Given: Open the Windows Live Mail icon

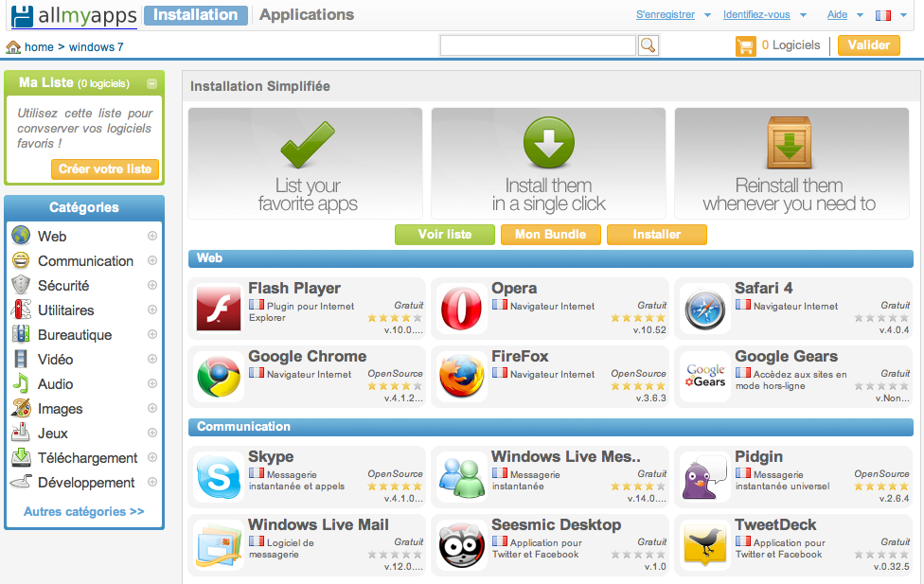Looking at the screenshot, I should click(x=219, y=545).
